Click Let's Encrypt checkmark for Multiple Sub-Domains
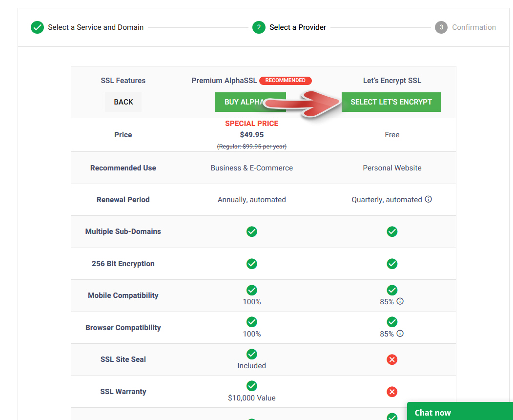 (x=392, y=231)
